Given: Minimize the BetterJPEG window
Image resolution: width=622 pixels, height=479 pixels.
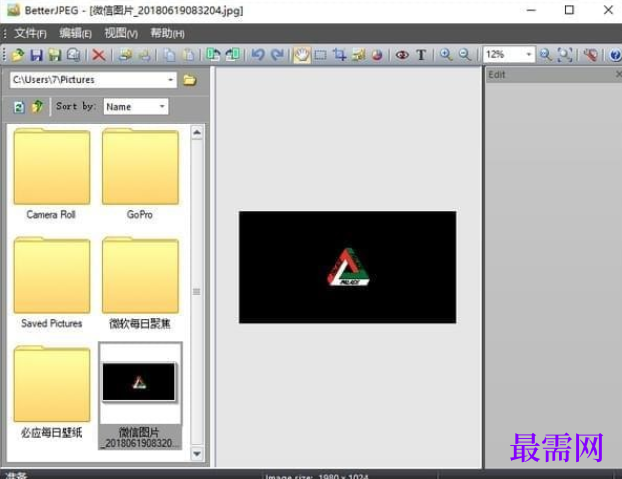Looking at the screenshot, I should 531,11.
